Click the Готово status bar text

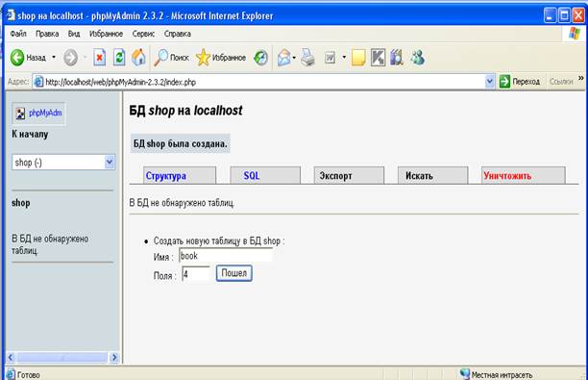tap(29, 375)
